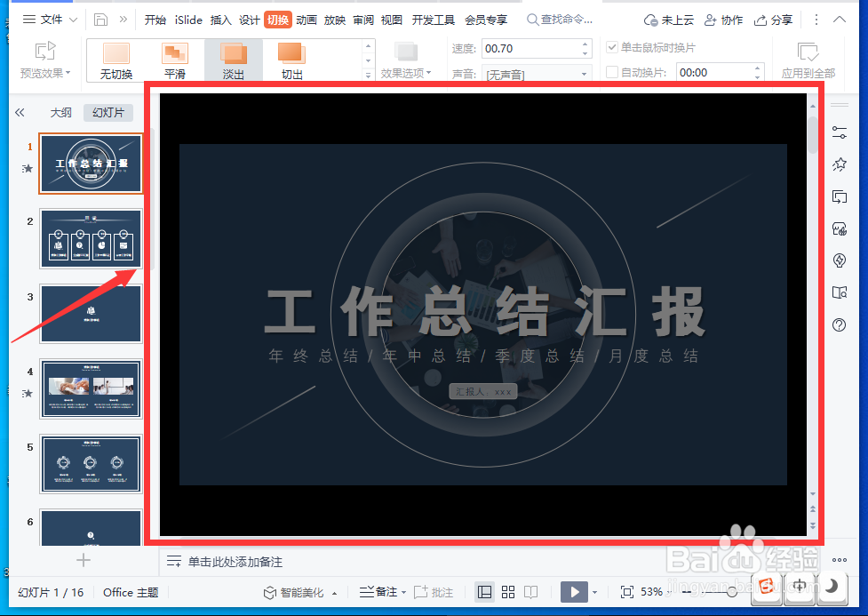The image size is (868, 616).
Task: Click the 分享 share button
Action: click(773, 20)
